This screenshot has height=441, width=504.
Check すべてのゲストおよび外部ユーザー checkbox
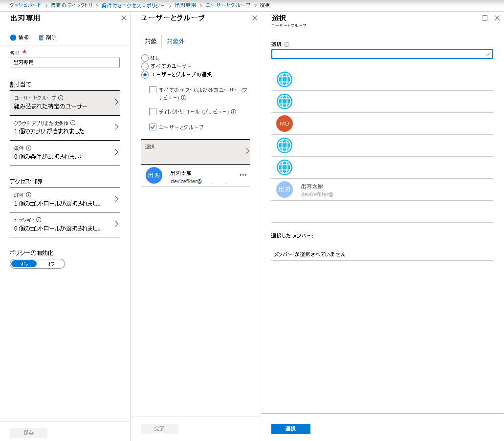153,90
